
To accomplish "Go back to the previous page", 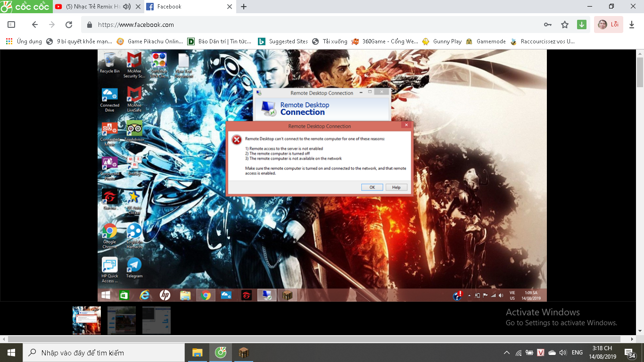I will pyautogui.click(x=34, y=25).
